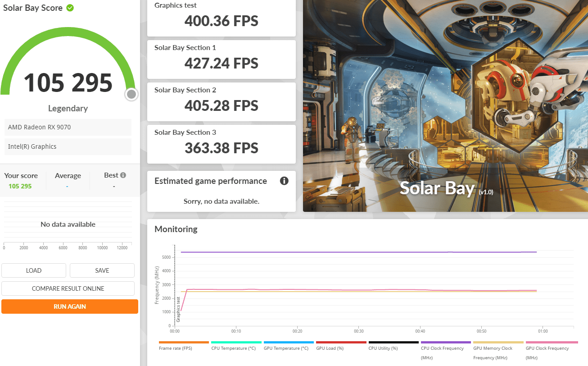Click the Monitoring heading
The image size is (588, 366).
pyautogui.click(x=176, y=229)
